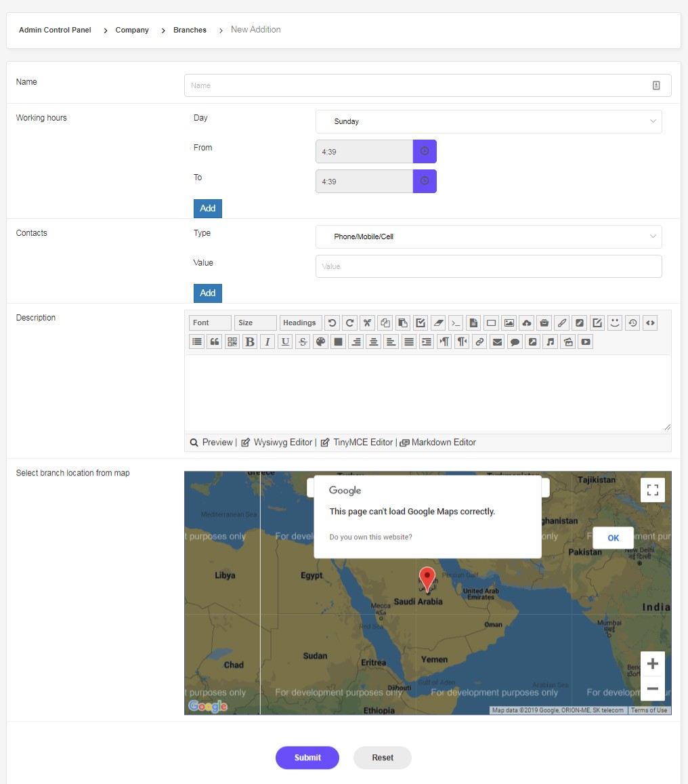Image resolution: width=688 pixels, height=784 pixels.
Task: Click the music note audio icon
Action: (550, 342)
